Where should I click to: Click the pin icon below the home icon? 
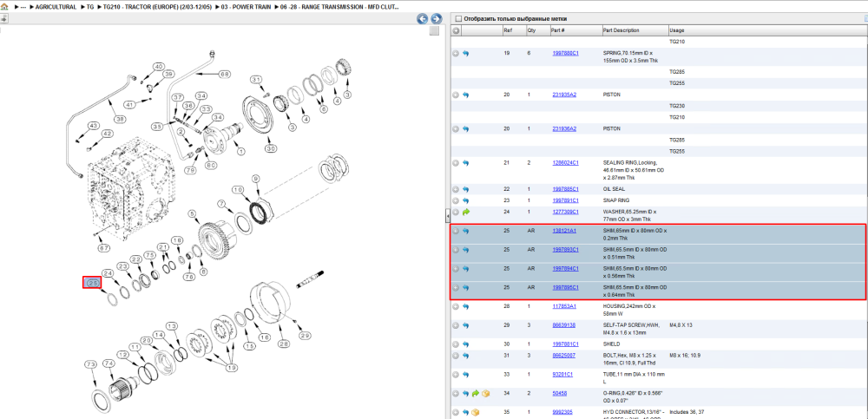pyautogui.click(x=3, y=18)
